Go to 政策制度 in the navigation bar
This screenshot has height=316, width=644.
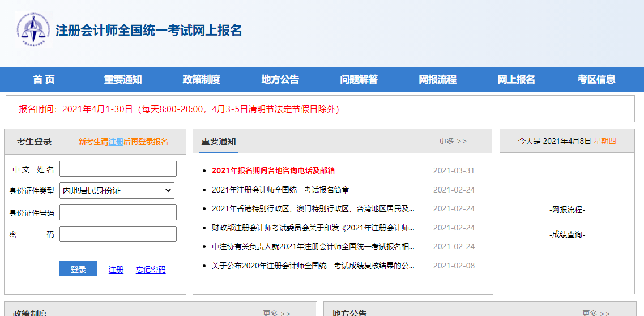[x=201, y=80]
